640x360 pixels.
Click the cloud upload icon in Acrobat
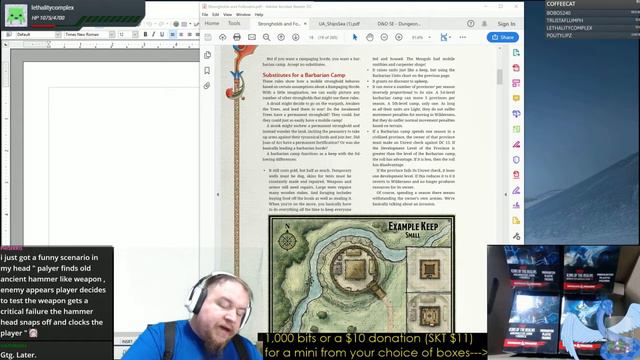pyautogui.click(x=222, y=37)
